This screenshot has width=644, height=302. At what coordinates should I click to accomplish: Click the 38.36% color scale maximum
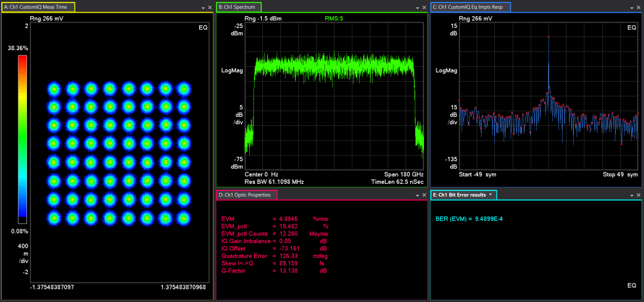click(x=18, y=48)
